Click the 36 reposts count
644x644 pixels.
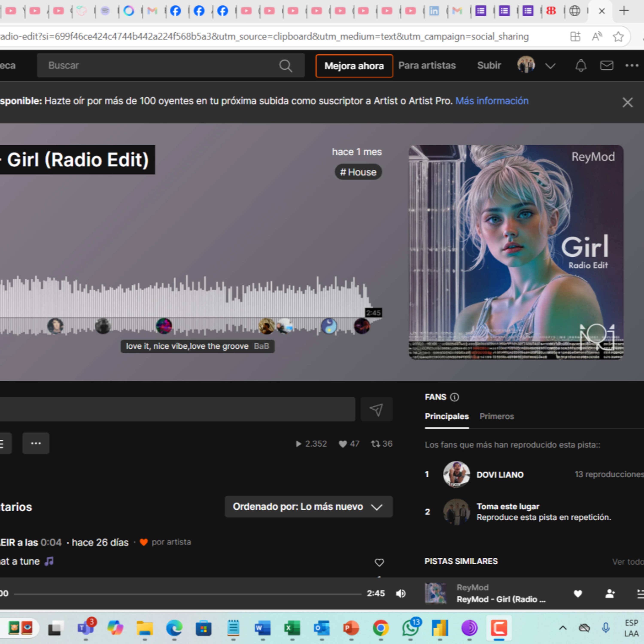[382, 444]
